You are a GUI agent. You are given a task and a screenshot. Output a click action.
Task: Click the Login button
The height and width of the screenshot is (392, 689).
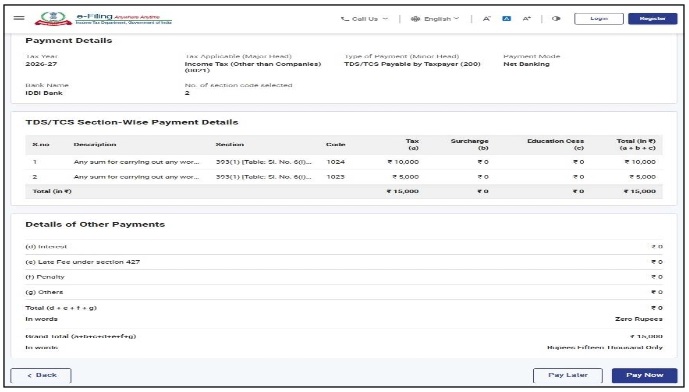(x=599, y=19)
